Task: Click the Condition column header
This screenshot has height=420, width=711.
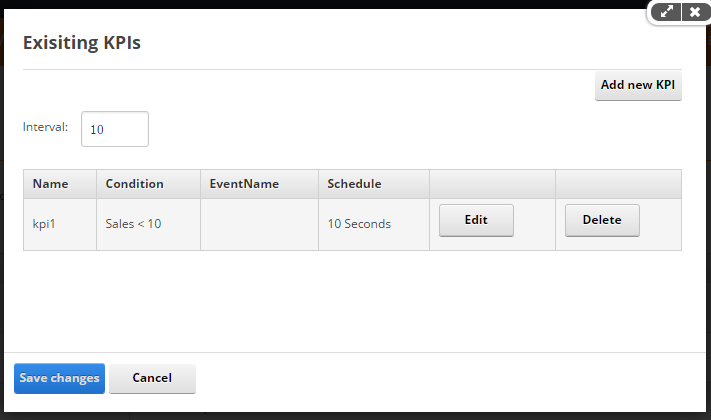Action: (148, 184)
